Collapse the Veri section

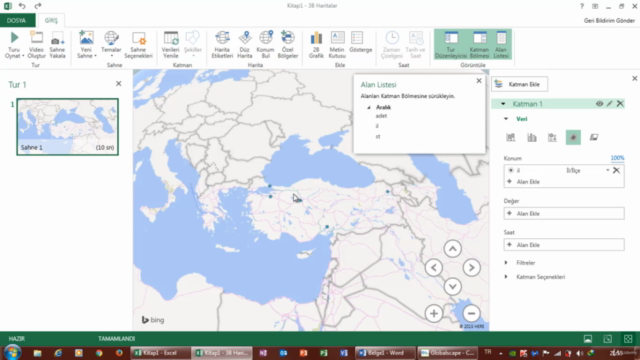point(506,119)
